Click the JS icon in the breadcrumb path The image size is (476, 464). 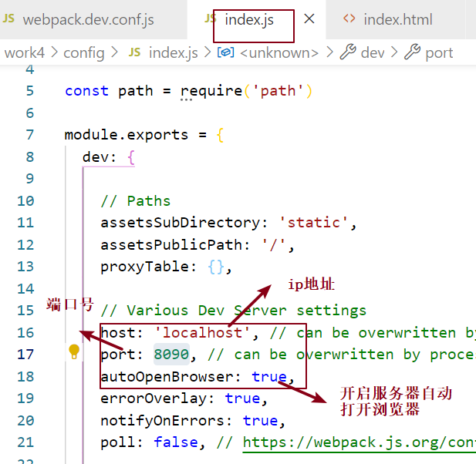[x=134, y=52]
